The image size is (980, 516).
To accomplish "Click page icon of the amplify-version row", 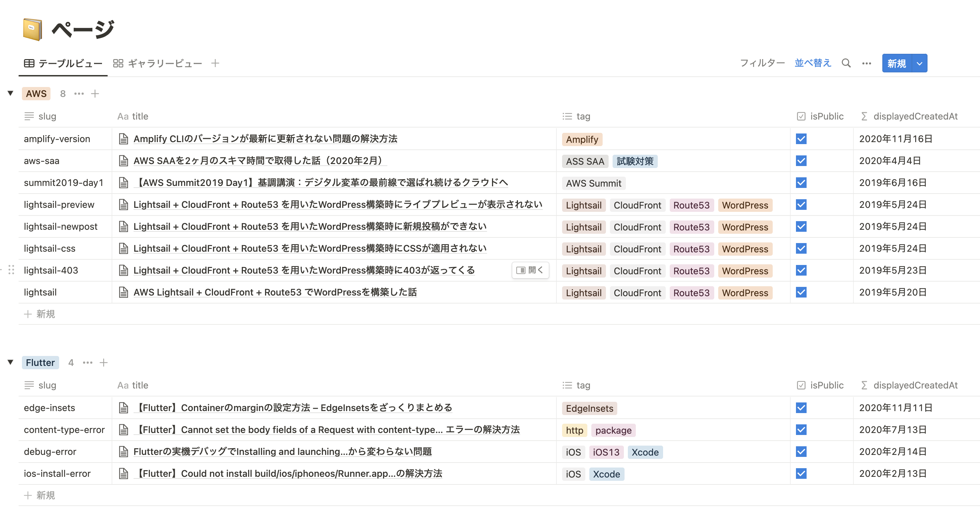I will pos(123,139).
